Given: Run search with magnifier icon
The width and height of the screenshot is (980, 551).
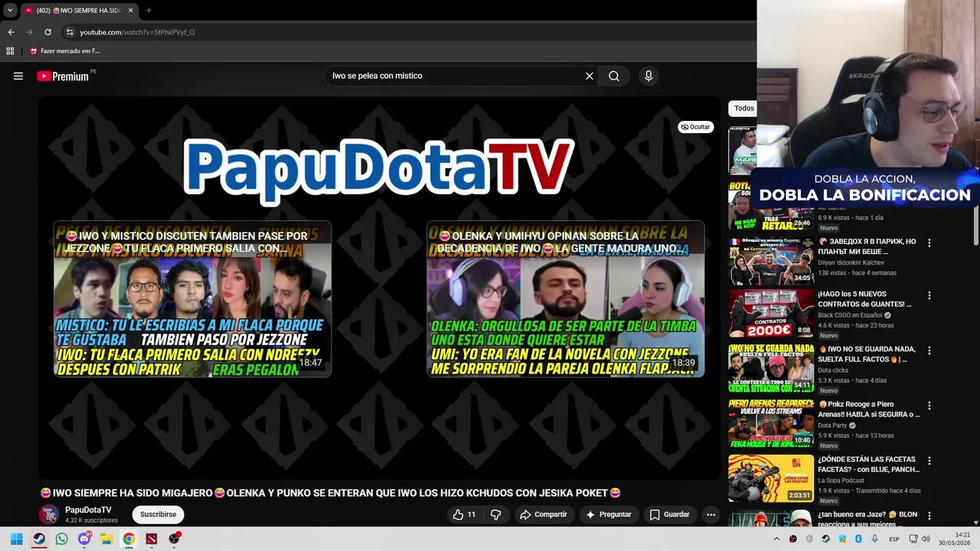Looking at the screenshot, I should click(x=614, y=76).
